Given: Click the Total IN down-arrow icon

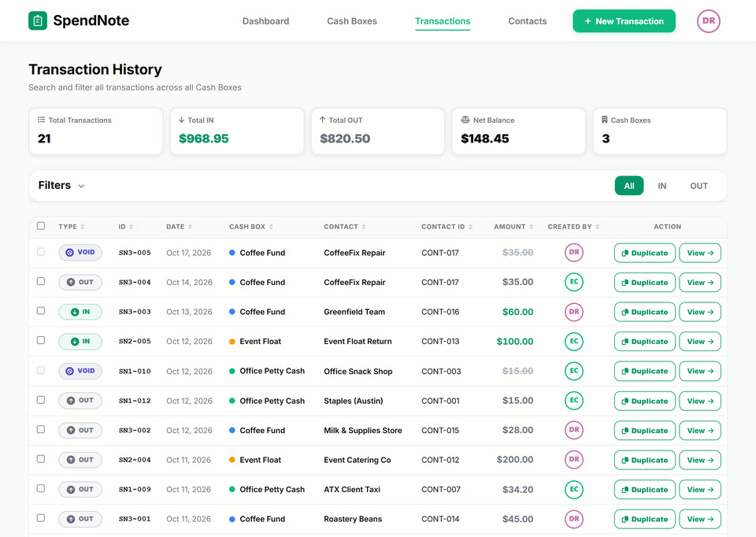Looking at the screenshot, I should pos(181,120).
